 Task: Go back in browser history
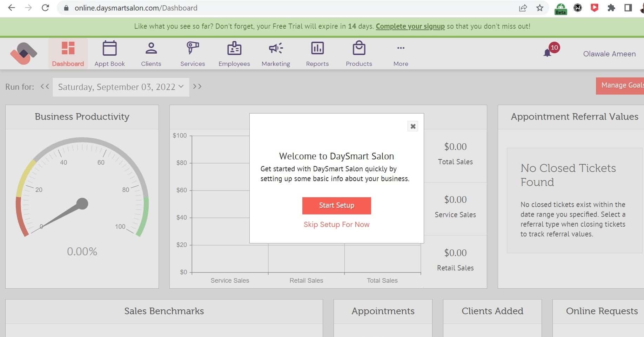12,8
